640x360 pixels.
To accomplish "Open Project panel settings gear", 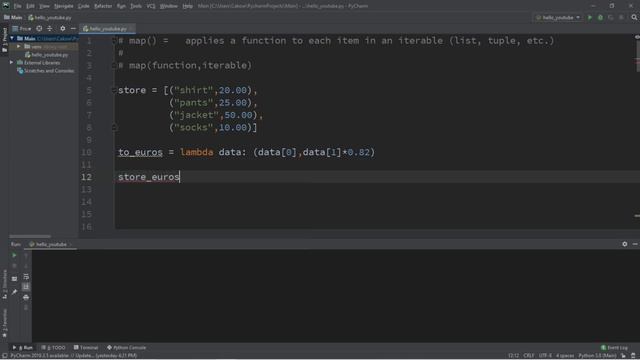I will point(62,29).
